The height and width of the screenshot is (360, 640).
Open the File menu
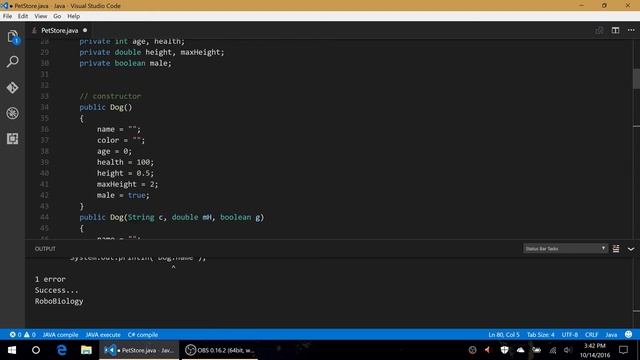[7, 16]
